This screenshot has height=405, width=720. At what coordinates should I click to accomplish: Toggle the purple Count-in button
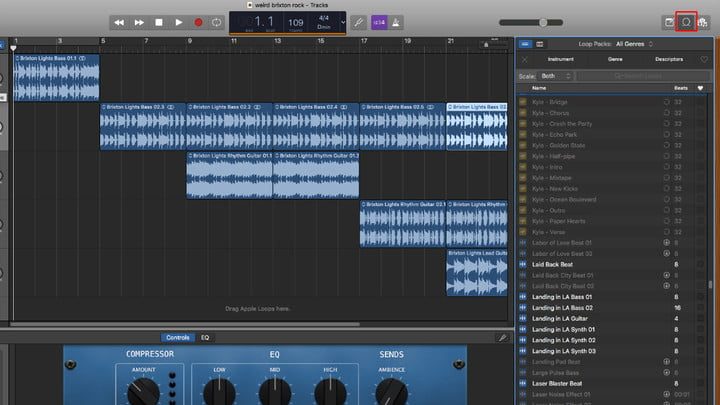tap(379, 21)
